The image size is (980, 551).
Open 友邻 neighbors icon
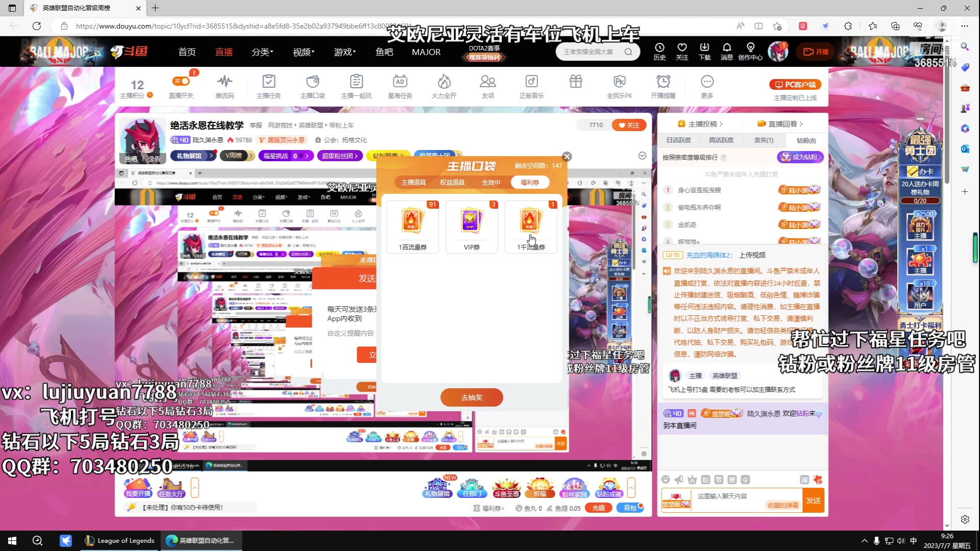point(488,86)
